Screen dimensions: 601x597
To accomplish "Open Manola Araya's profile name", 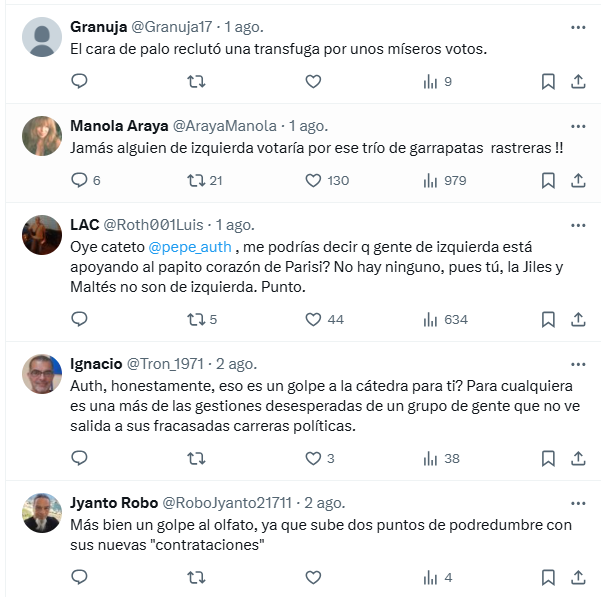I will tap(119, 126).
